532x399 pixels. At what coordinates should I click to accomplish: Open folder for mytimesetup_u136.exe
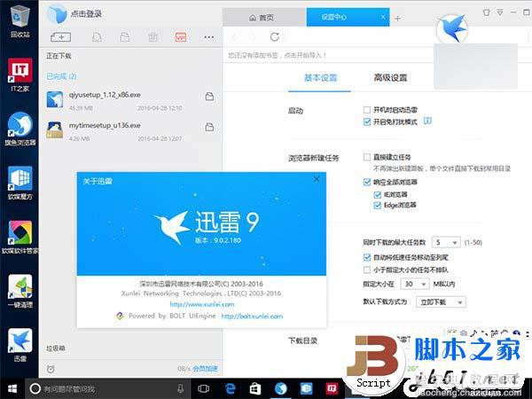coord(209,127)
